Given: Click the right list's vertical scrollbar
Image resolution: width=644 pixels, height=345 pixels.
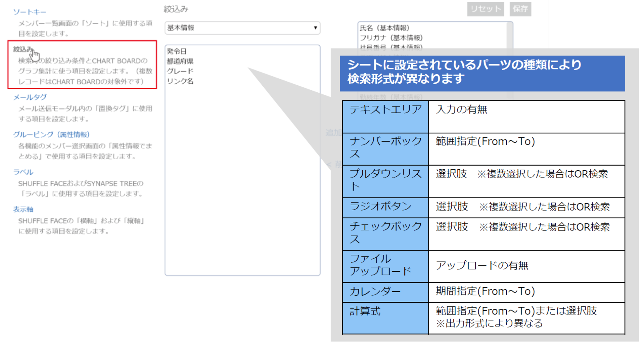Looking at the screenshot, I should coord(510,35).
